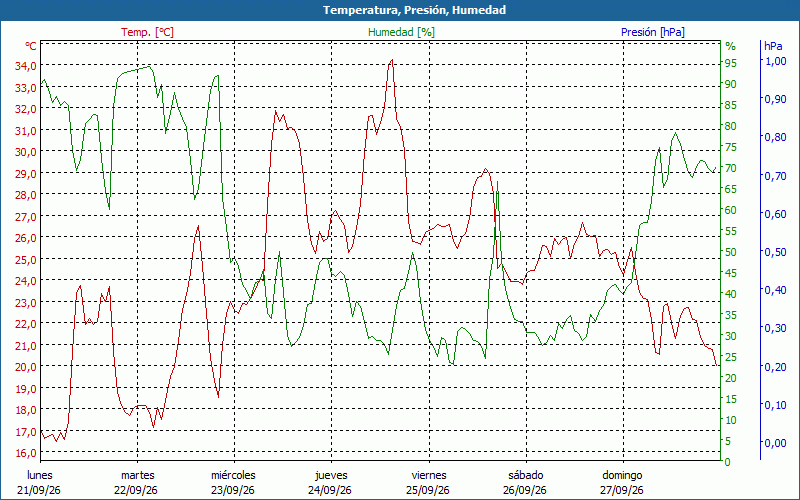Image resolution: width=800 pixels, height=500 pixels.
Task: Click the 0,50 pressure axis value
Action: tap(776, 252)
